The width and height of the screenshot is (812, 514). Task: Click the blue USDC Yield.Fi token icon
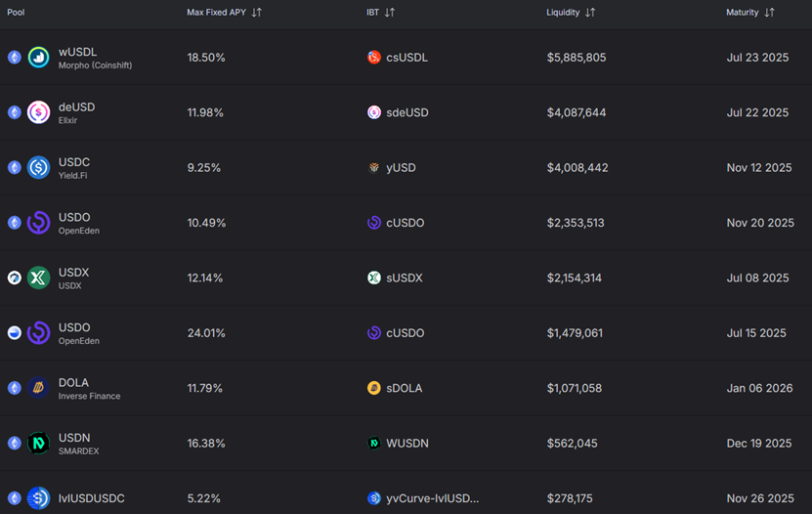pos(38,168)
